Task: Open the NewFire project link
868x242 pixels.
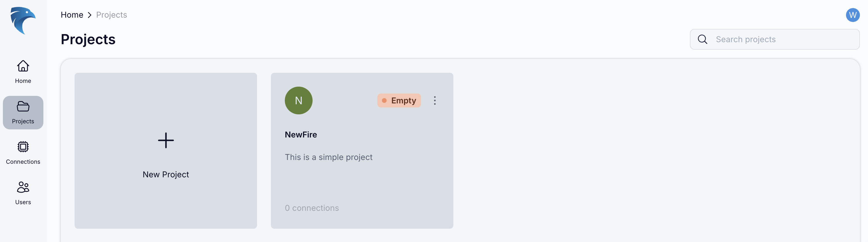Action: 301,134
